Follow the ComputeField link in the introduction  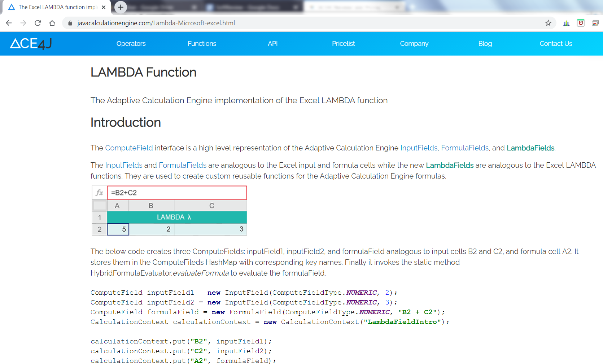coord(129,148)
